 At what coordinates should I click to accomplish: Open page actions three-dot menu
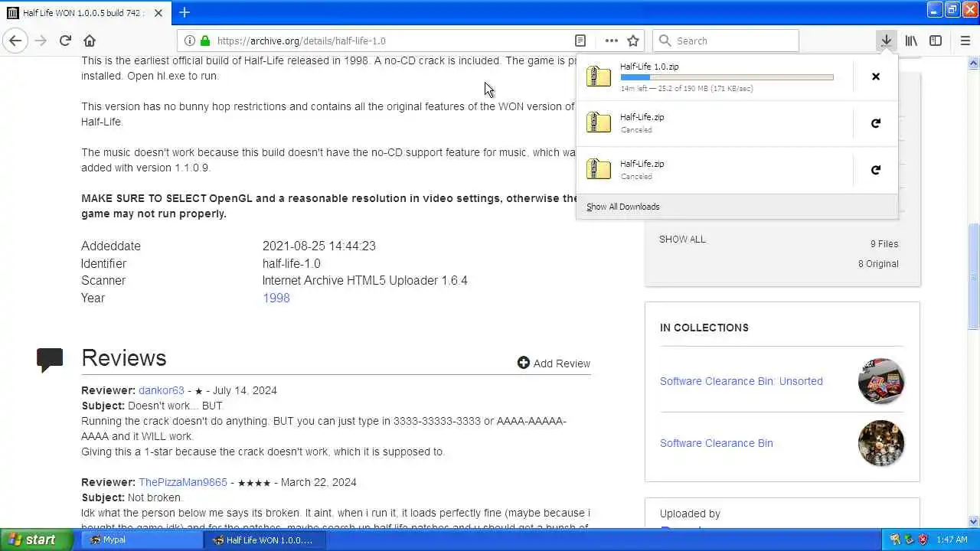(611, 41)
